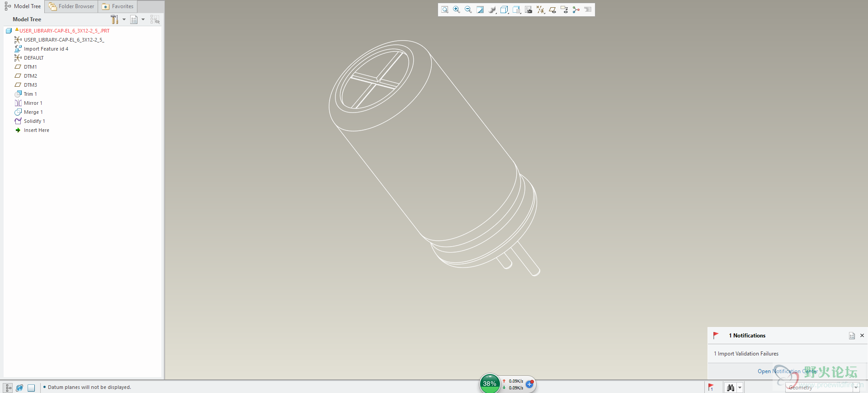868x393 pixels.
Task: Click the 38% green network indicator
Action: (490, 384)
